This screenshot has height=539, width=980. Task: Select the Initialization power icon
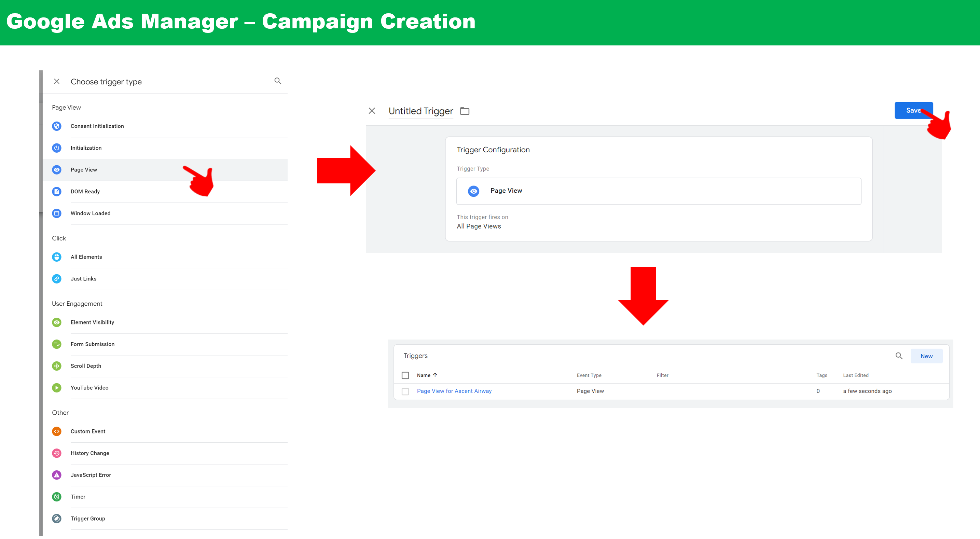pos(57,148)
